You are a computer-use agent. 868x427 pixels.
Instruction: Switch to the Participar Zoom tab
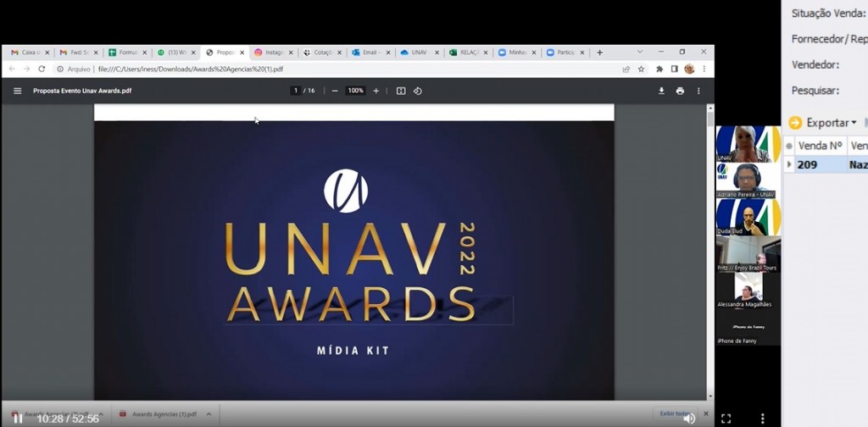click(x=565, y=53)
